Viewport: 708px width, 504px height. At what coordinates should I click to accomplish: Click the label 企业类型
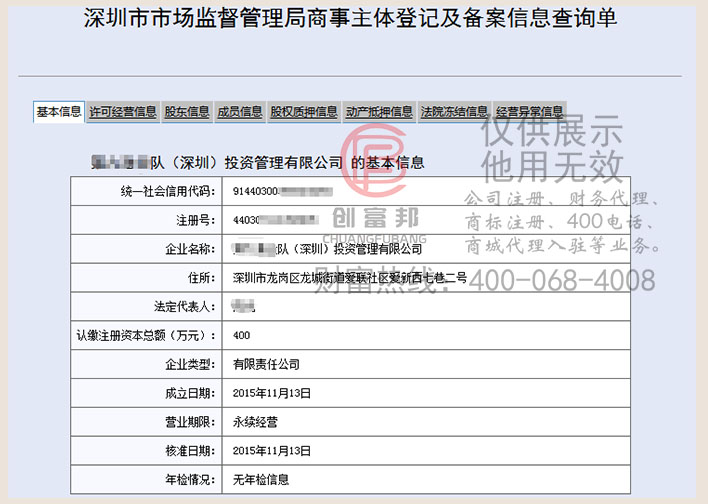coord(190,364)
